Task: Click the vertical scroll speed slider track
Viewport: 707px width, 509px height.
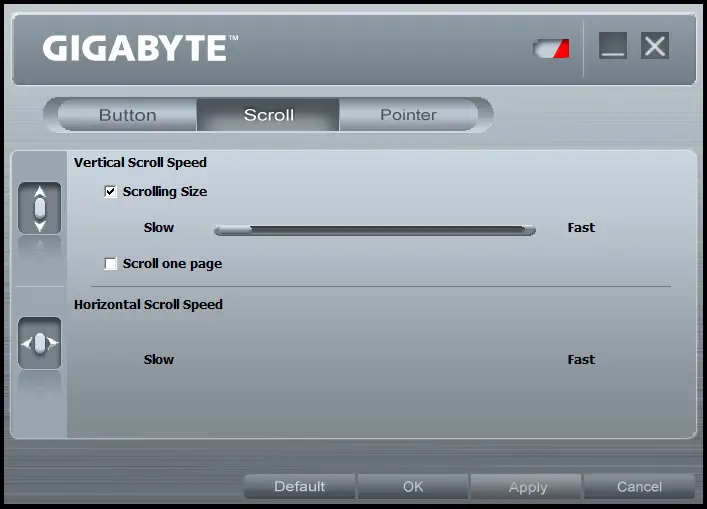Action: point(375,230)
